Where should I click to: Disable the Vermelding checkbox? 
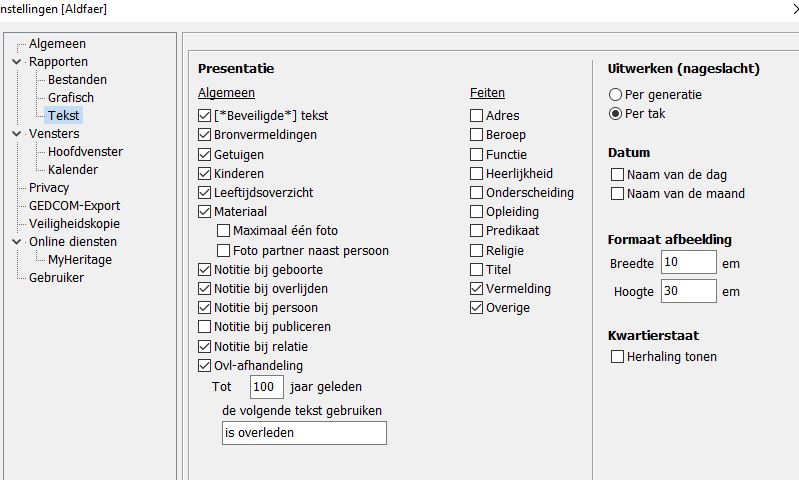[x=477, y=289]
